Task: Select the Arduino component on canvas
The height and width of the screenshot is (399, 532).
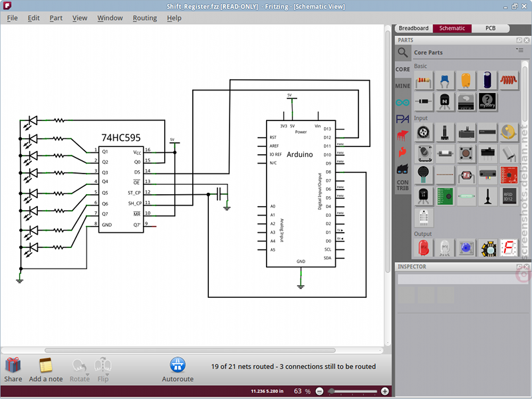Action: tap(301, 194)
